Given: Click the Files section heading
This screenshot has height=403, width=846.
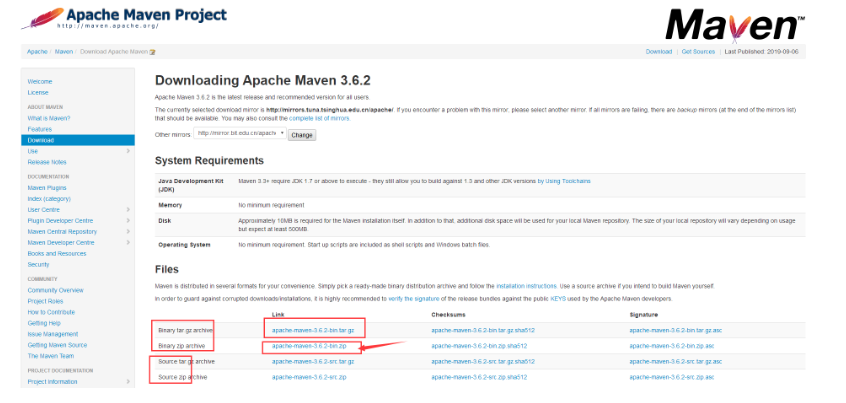Looking at the screenshot, I should point(167,269).
